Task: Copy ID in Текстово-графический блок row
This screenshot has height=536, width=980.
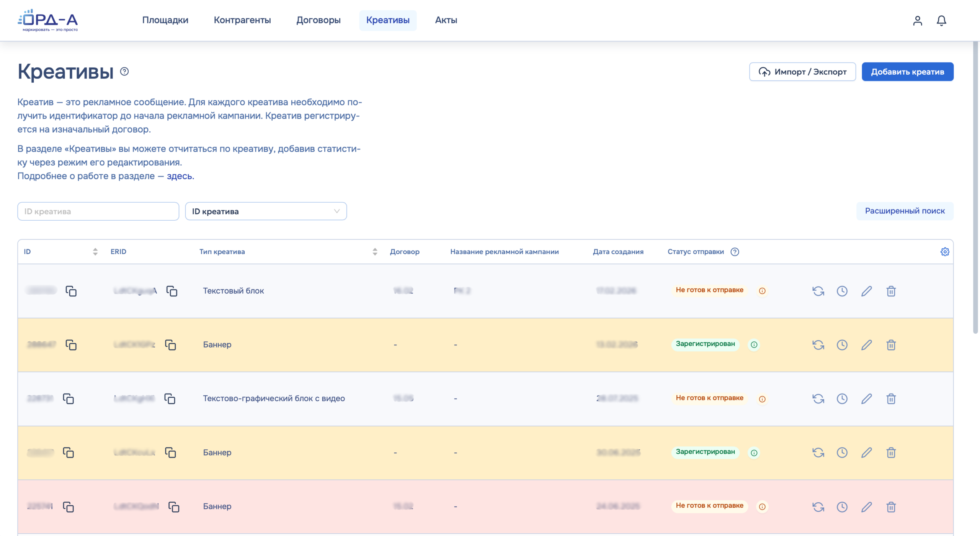Action: pos(68,398)
